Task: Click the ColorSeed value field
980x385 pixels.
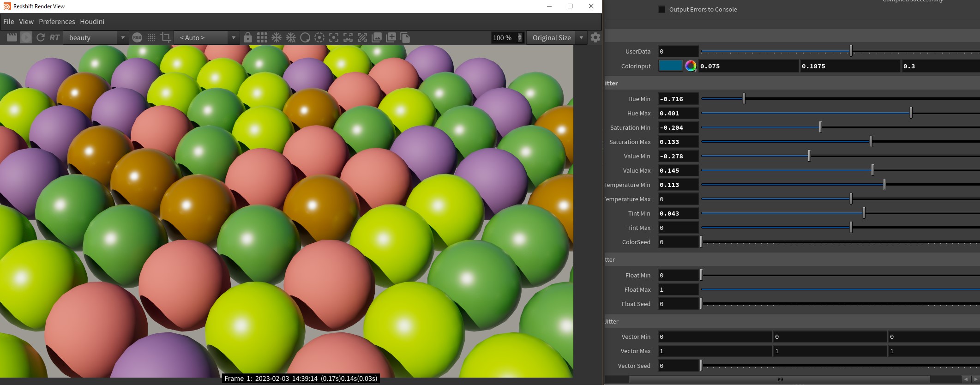Action: [x=678, y=242]
